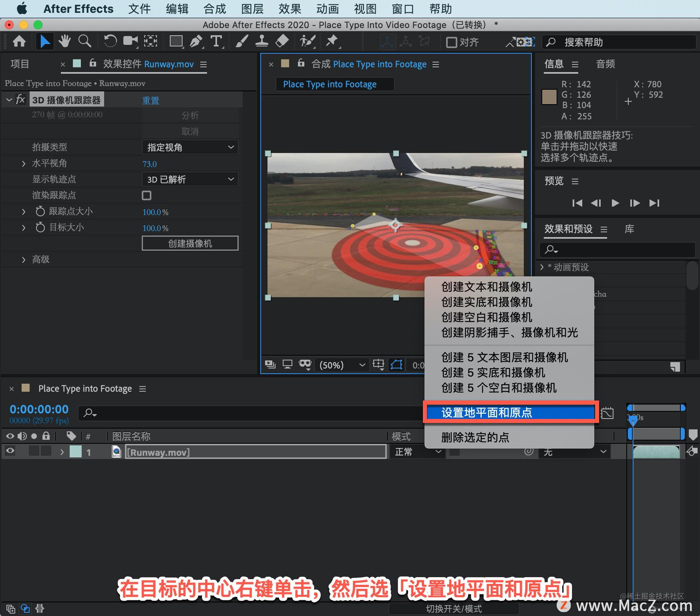Click the 切换开关/模式 button
Viewport: 700px width, 616px height.
coord(454,609)
